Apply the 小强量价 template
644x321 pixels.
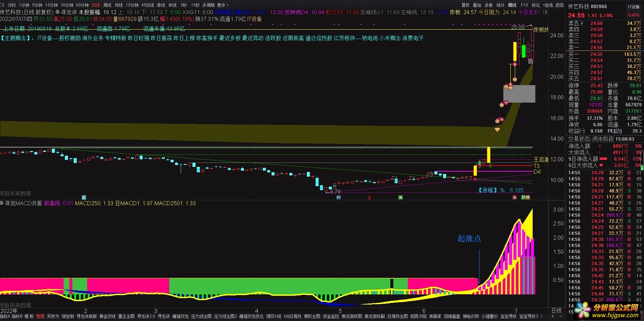tap(490, 316)
